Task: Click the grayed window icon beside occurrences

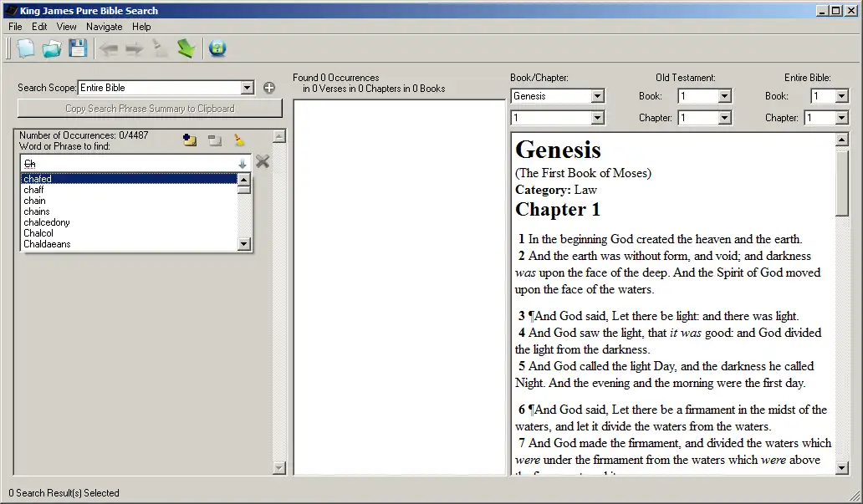Action: click(215, 140)
